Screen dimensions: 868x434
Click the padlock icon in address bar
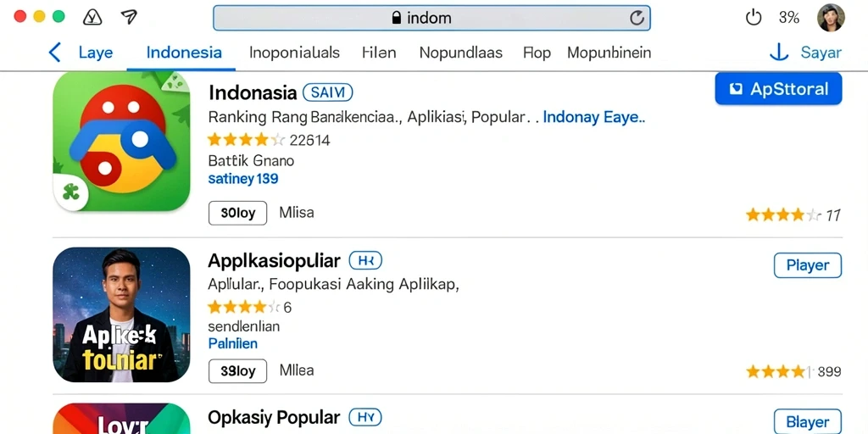pos(397,19)
